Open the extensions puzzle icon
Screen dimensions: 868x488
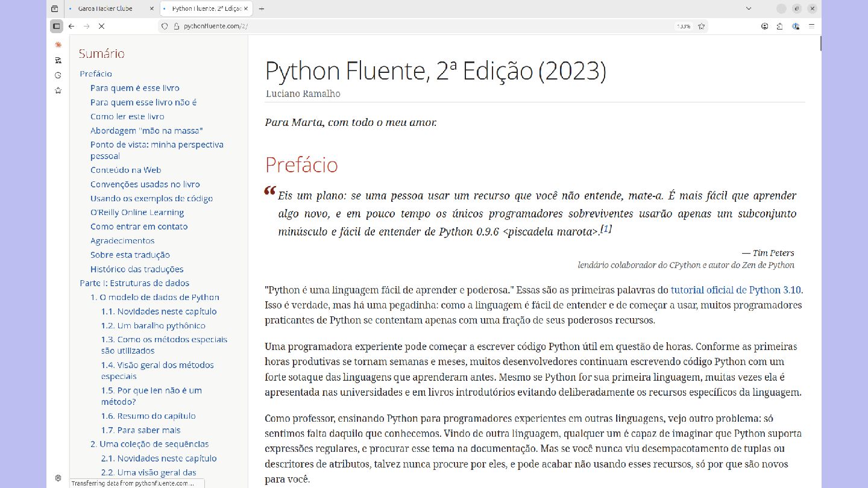coord(780,27)
